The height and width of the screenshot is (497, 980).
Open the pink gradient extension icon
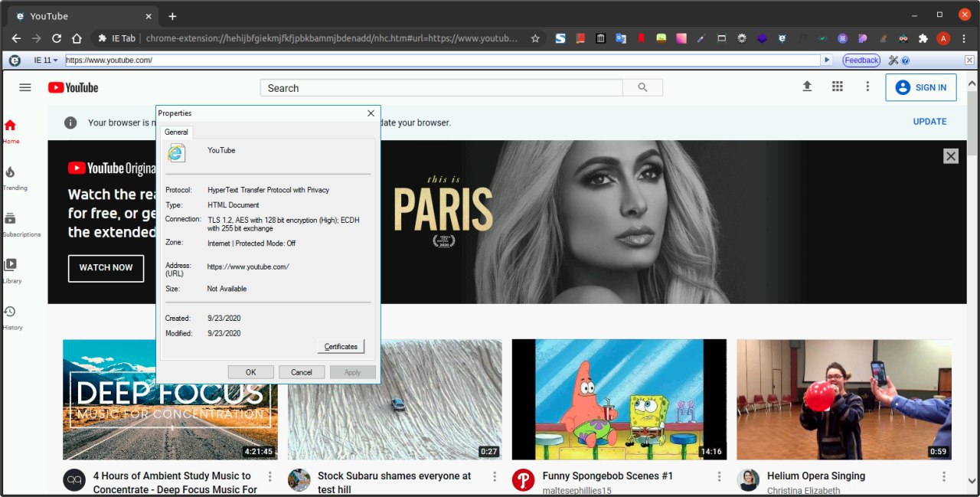coord(681,38)
